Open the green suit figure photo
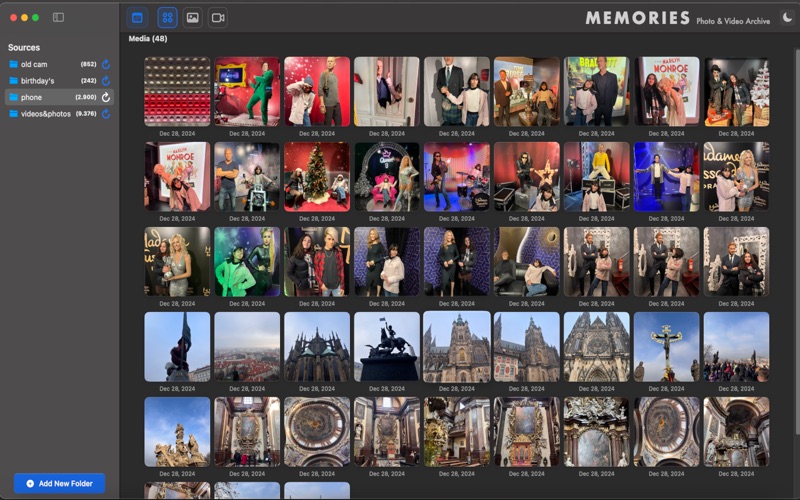The width and height of the screenshot is (800, 500). [x=247, y=91]
